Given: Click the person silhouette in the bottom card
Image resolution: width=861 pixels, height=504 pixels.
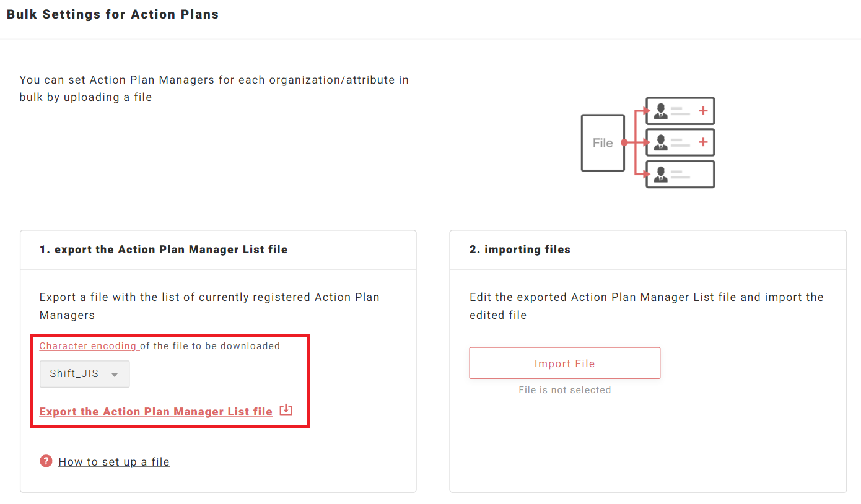Looking at the screenshot, I should click(660, 175).
